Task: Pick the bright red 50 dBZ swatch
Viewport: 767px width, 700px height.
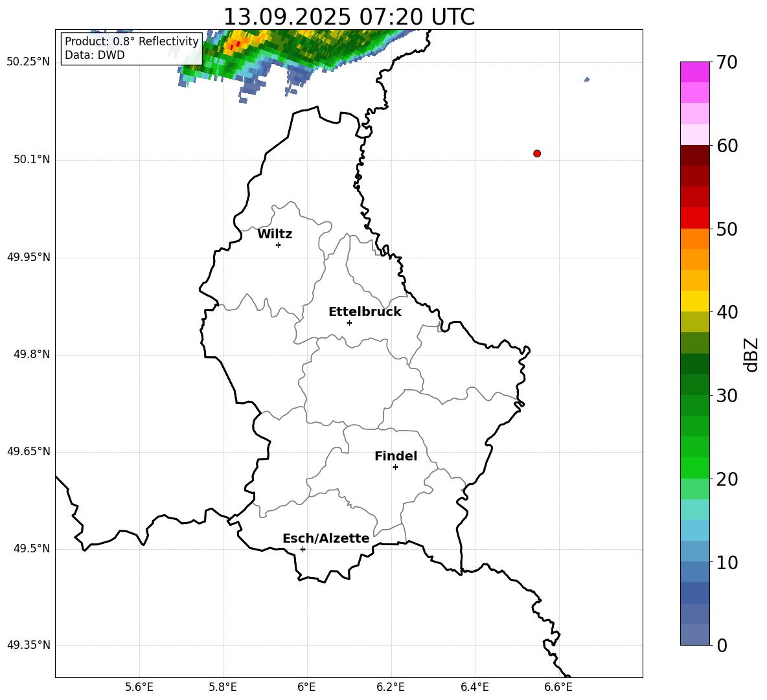Action: 694,218
